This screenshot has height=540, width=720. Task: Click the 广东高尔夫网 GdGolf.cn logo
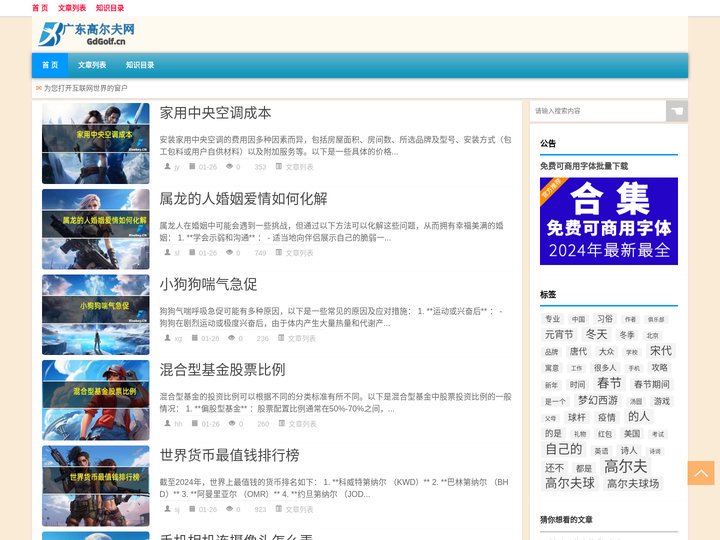[87, 34]
